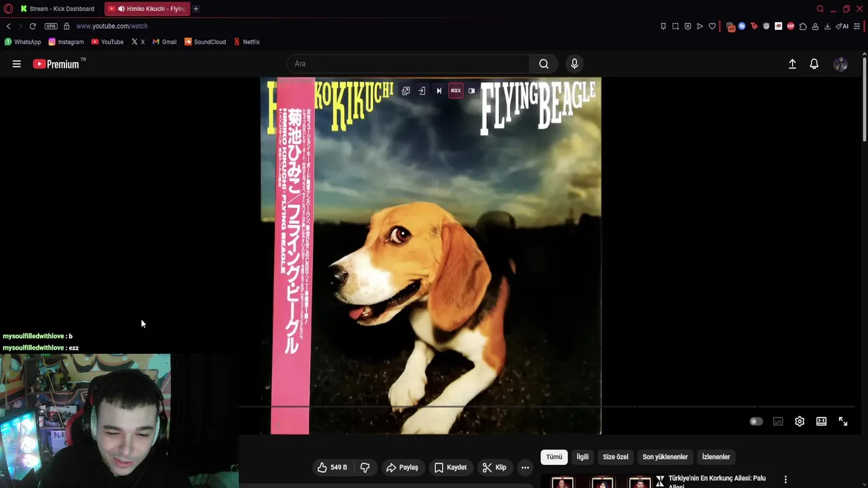Toggle the autoplay switch in the player
The image size is (868, 488).
point(755,422)
